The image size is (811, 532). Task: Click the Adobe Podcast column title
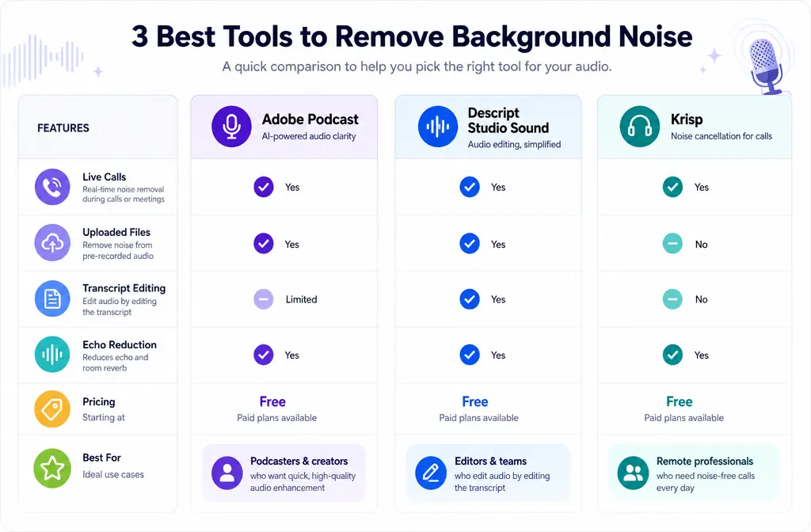310,120
